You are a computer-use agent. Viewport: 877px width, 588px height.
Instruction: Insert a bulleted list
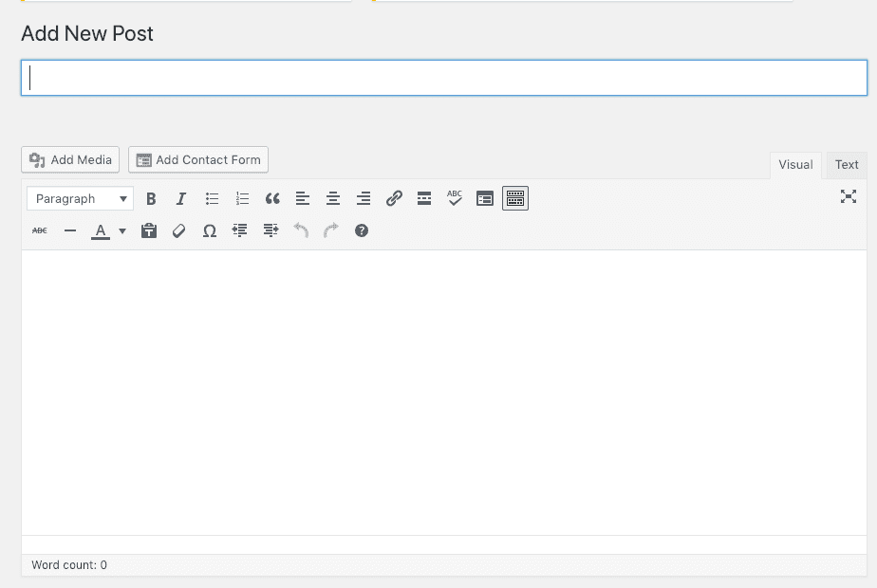(212, 198)
